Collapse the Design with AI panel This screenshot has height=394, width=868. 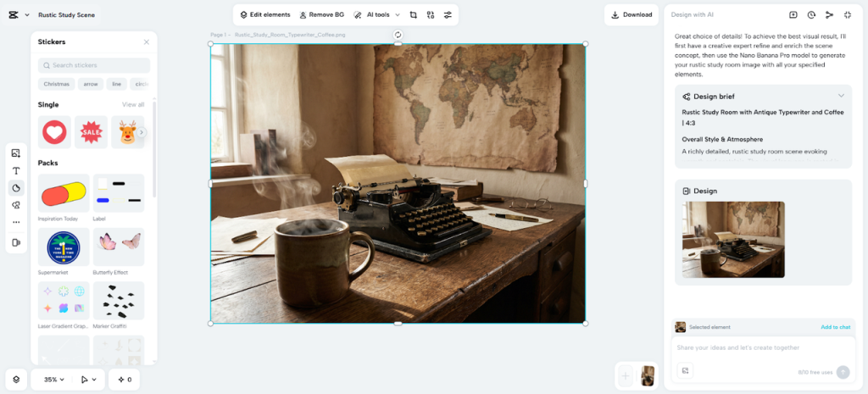(847, 15)
